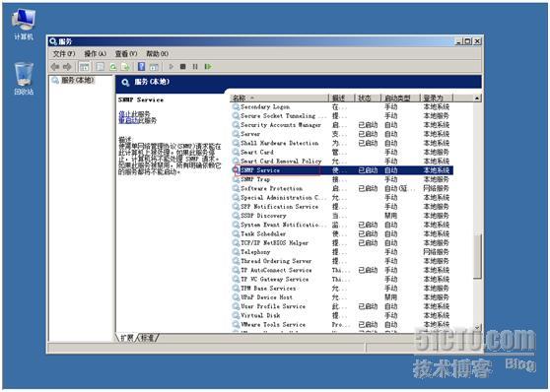The width and height of the screenshot is (550, 392).
Task: Click the Back arrow toolbar icon
Action: click(x=55, y=66)
